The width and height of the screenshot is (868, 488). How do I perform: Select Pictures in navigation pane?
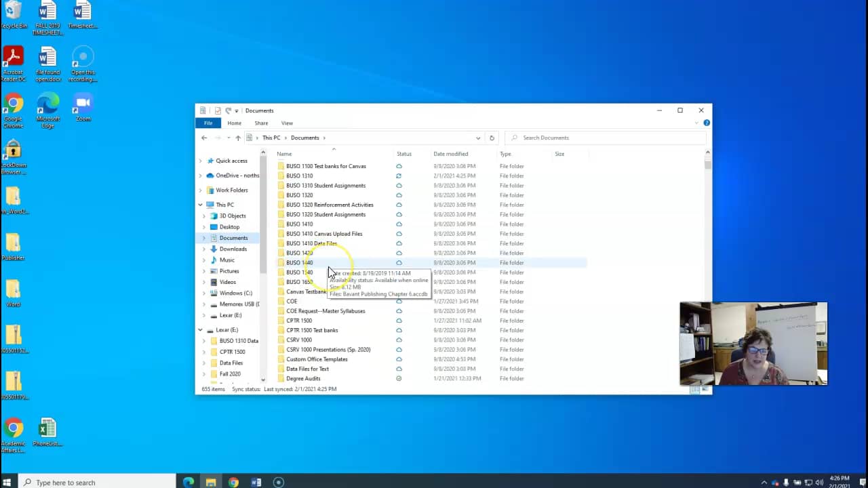click(229, 271)
